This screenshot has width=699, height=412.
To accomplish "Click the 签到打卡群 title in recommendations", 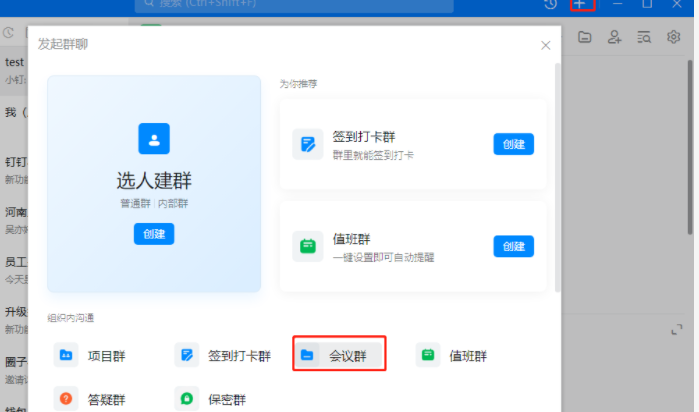I will [x=364, y=137].
